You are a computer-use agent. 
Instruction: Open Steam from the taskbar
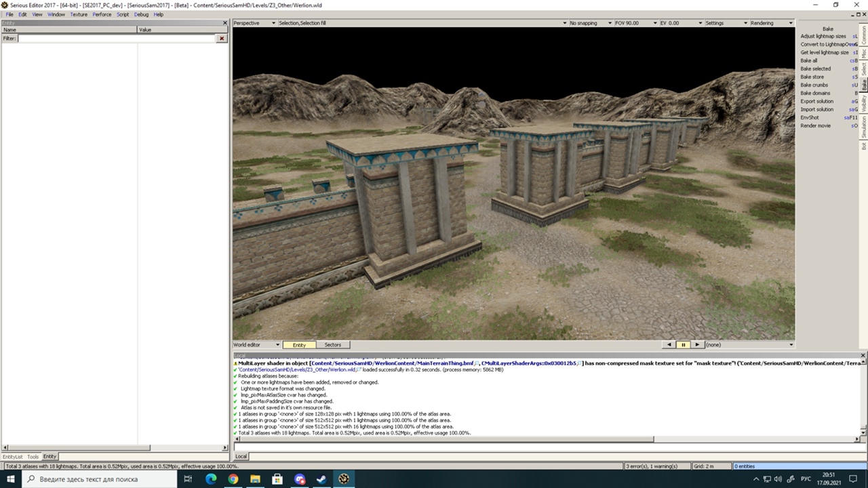click(322, 479)
